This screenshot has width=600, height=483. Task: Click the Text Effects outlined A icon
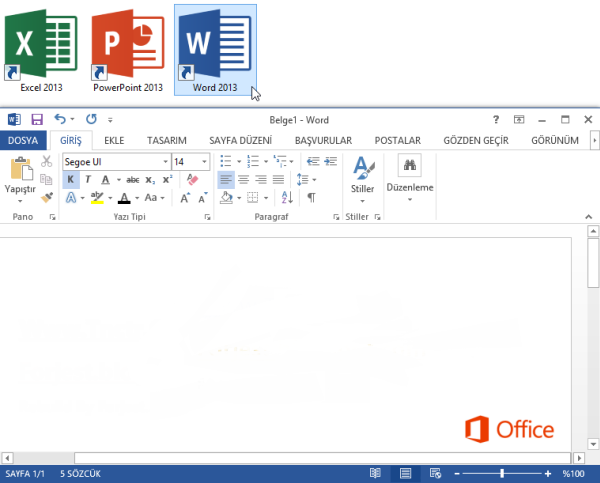(71, 198)
